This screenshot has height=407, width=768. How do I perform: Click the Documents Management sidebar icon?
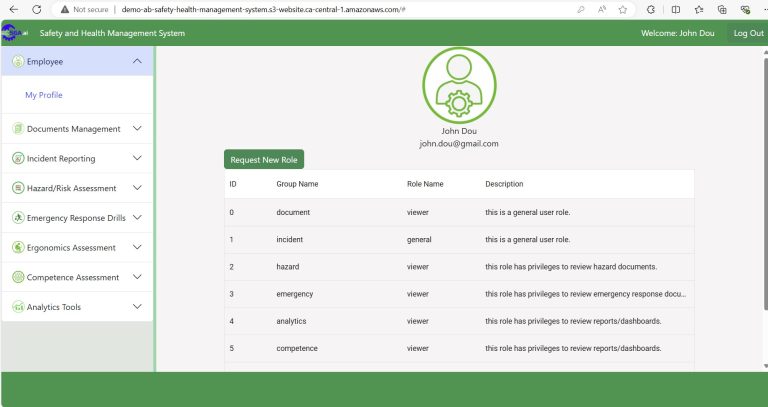click(18, 129)
